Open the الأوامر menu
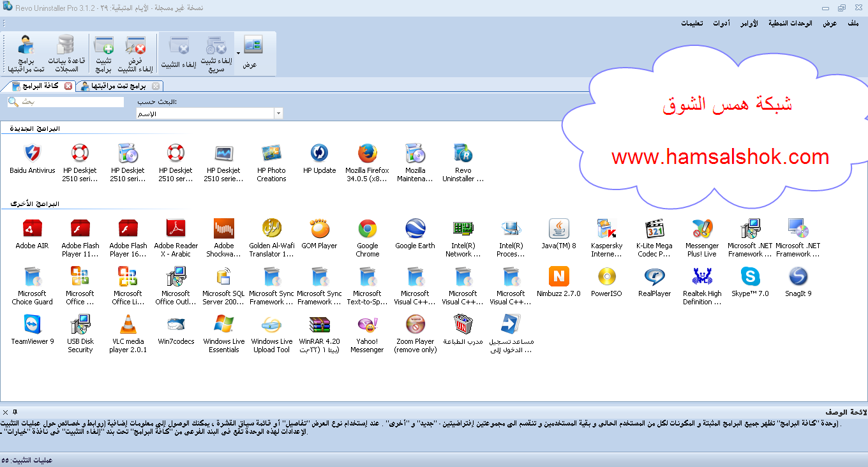Image resolution: width=868 pixels, height=467 pixels. (x=749, y=23)
